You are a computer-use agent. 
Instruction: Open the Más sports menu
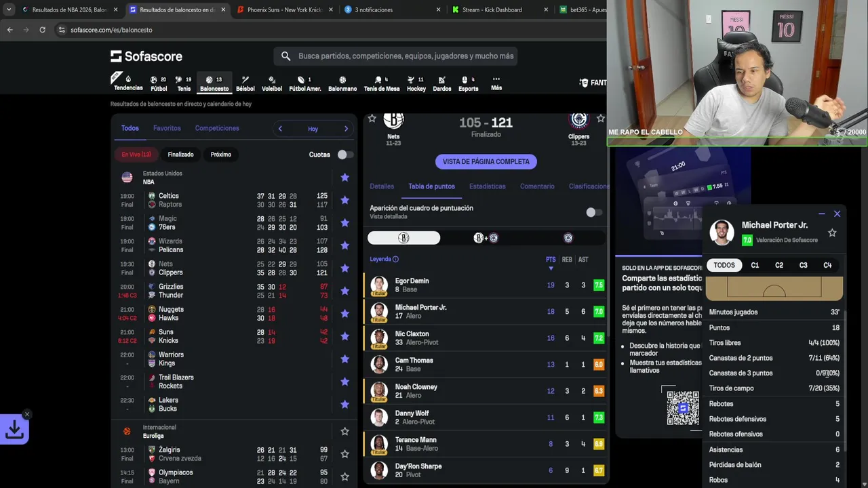pyautogui.click(x=496, y=83)
